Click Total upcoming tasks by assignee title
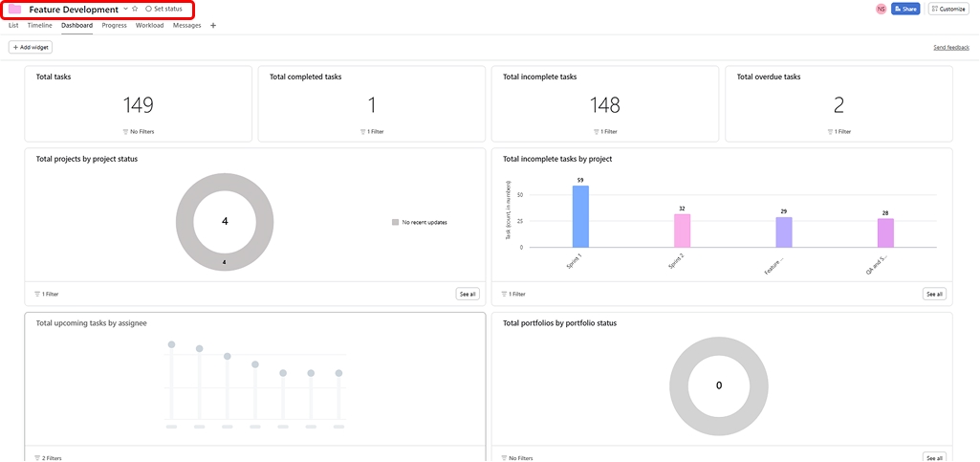Viewport: 980px width, 462px height. click(91, 323)
